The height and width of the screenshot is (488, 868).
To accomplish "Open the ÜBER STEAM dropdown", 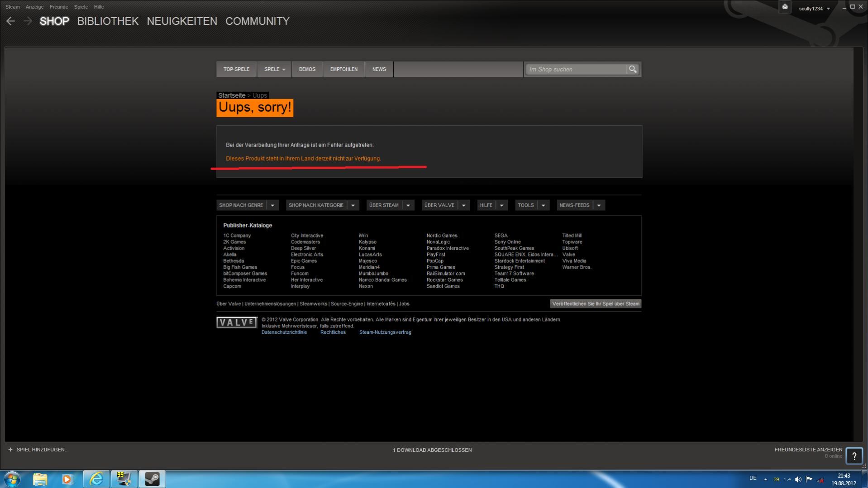I will tap(408, 205).
